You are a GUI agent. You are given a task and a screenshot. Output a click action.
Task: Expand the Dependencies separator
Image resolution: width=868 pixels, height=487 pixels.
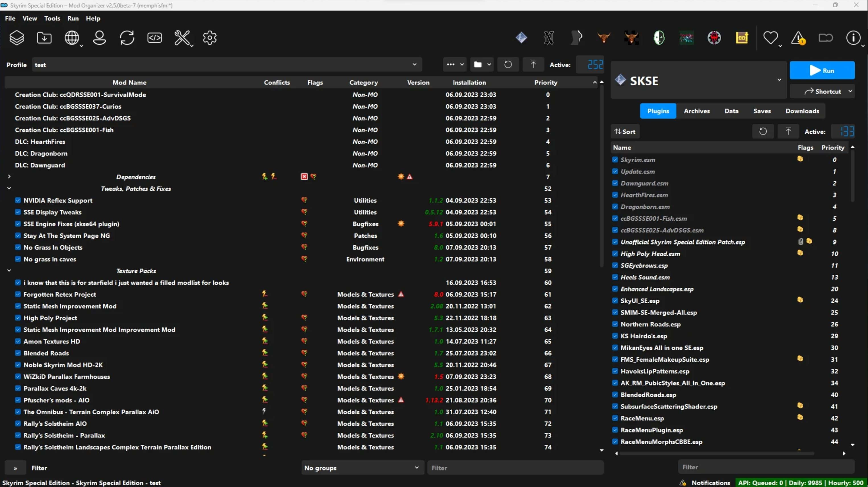point(9,177)
